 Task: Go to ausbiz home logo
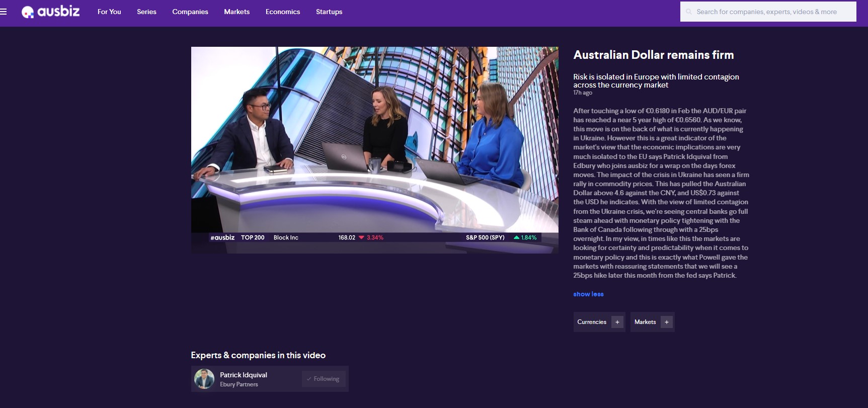(x=50, y=12)
